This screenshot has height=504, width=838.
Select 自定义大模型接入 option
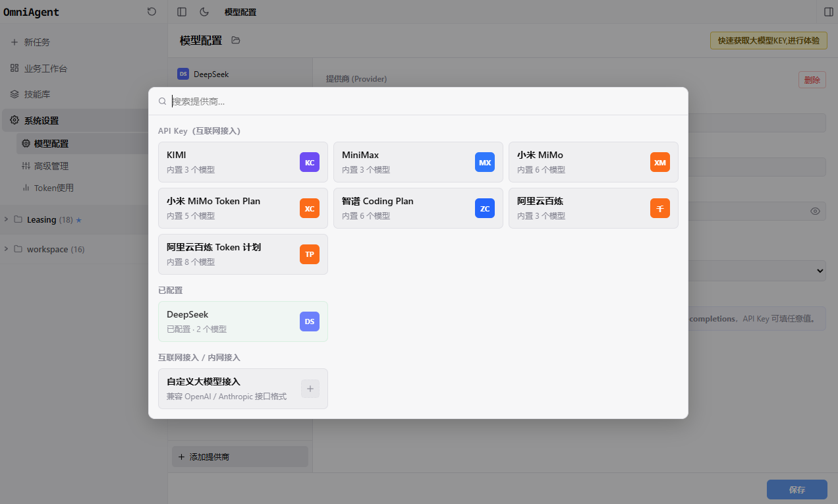tap(243, 389)
